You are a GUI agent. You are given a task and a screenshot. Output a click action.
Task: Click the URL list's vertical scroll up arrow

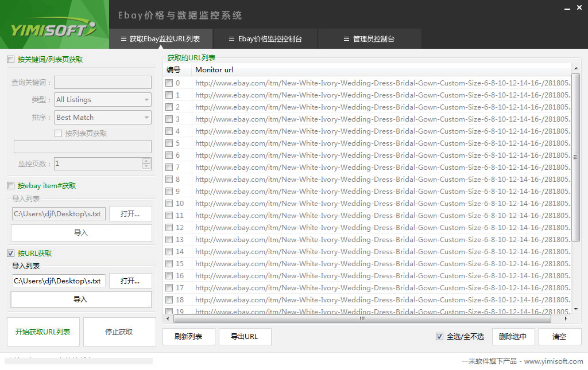click(575, 68)
